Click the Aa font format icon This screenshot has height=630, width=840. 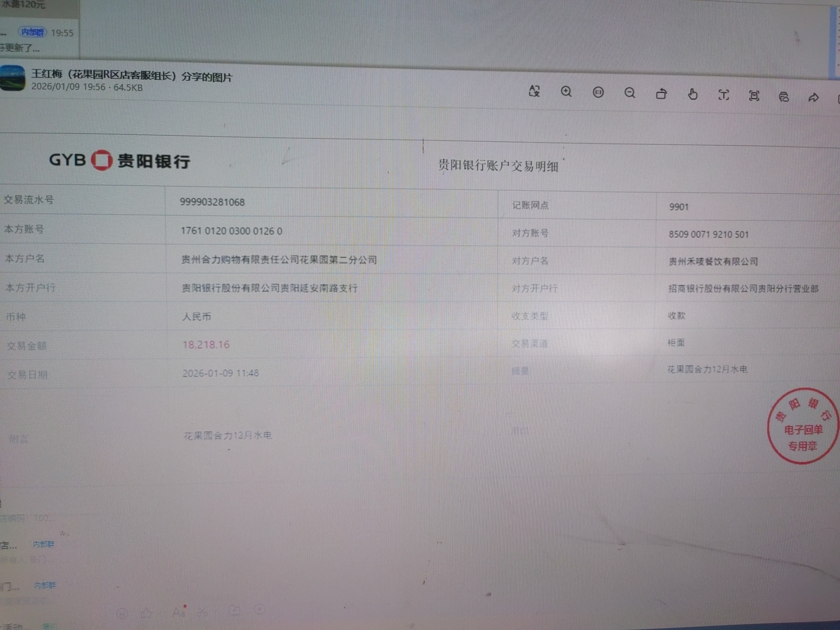[178, 612]
